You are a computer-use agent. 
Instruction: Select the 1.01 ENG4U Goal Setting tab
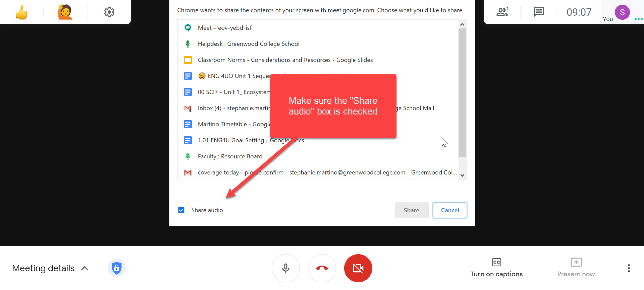[318, 140]
